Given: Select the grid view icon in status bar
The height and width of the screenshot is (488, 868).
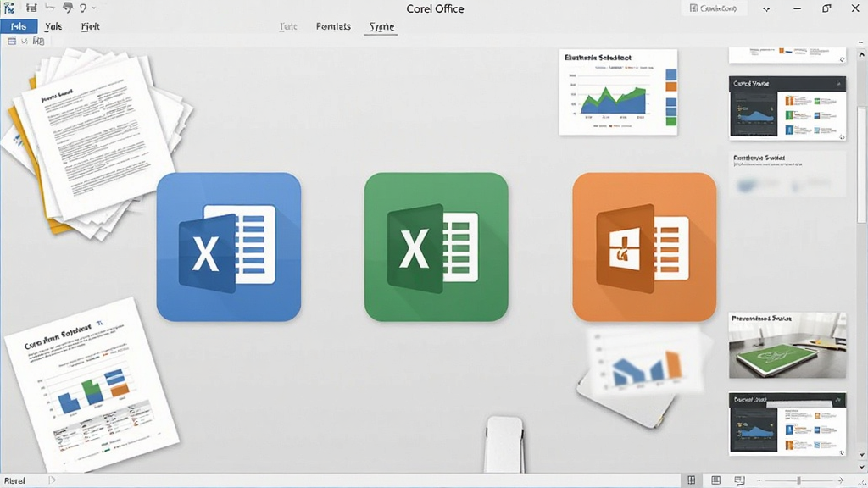Looking at the screenshot, I should pos(692,480).
